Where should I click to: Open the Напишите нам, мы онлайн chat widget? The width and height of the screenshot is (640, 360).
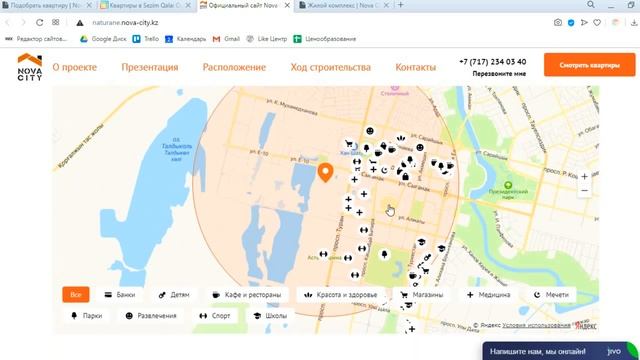(560, 351)
